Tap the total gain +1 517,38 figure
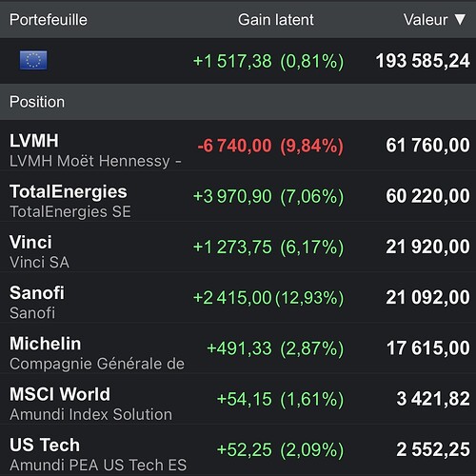This screenshot has width=476, height=476. point(232,61)
